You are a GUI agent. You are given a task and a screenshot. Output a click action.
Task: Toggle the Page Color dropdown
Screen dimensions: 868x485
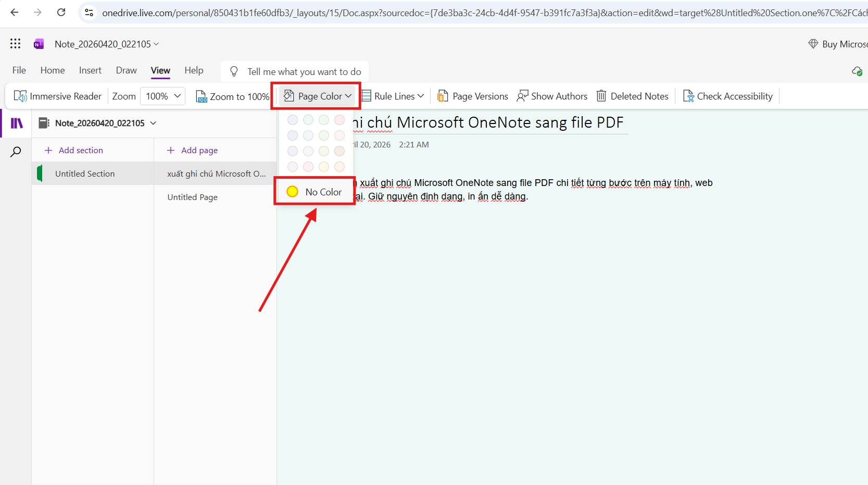[x=317, y=96]
